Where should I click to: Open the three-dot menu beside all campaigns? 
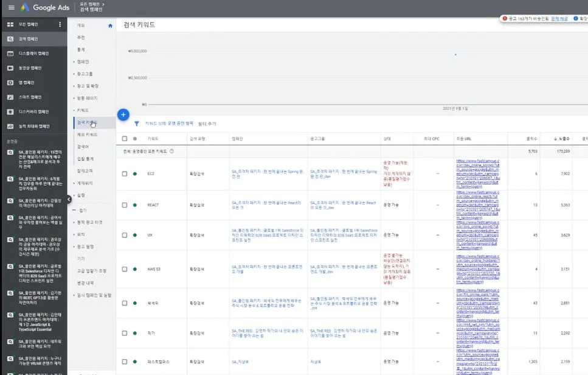[60, 24]
